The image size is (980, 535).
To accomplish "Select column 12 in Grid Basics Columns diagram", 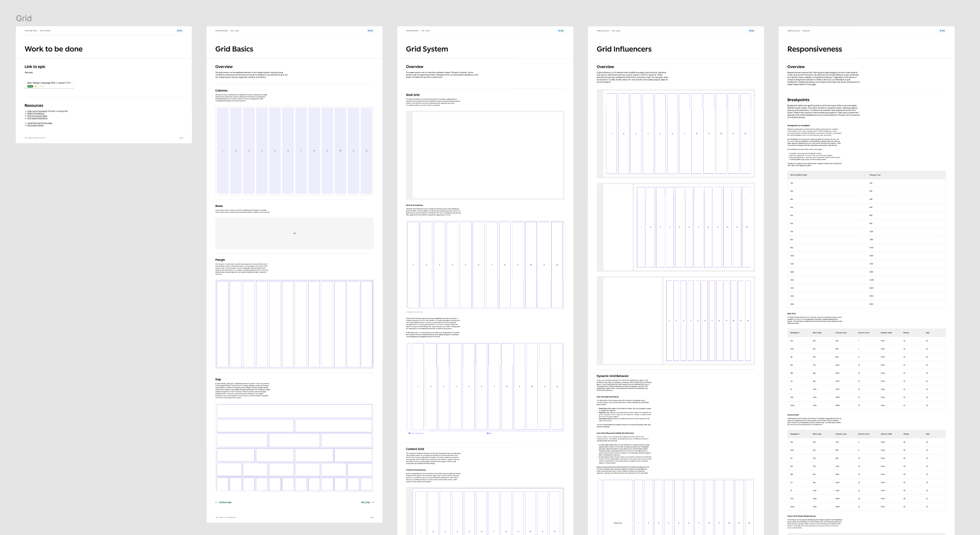I will 366,151.
